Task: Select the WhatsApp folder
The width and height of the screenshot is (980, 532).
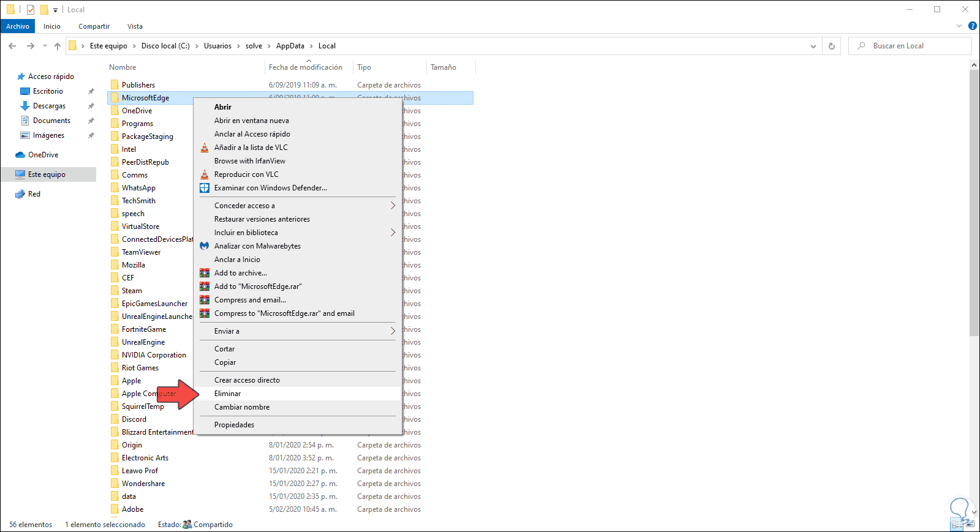Action: pos(138,188)
